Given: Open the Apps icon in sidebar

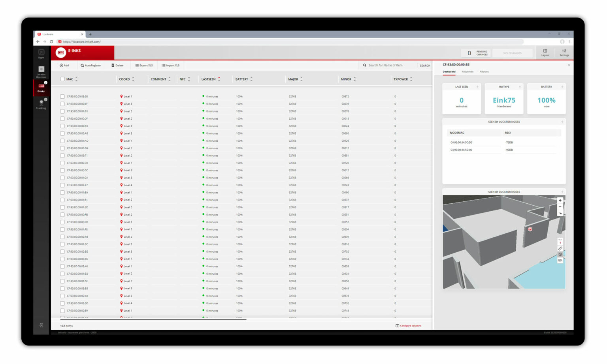Looking at the screenshot, I should pyautogui.click(x=41, y=53).
